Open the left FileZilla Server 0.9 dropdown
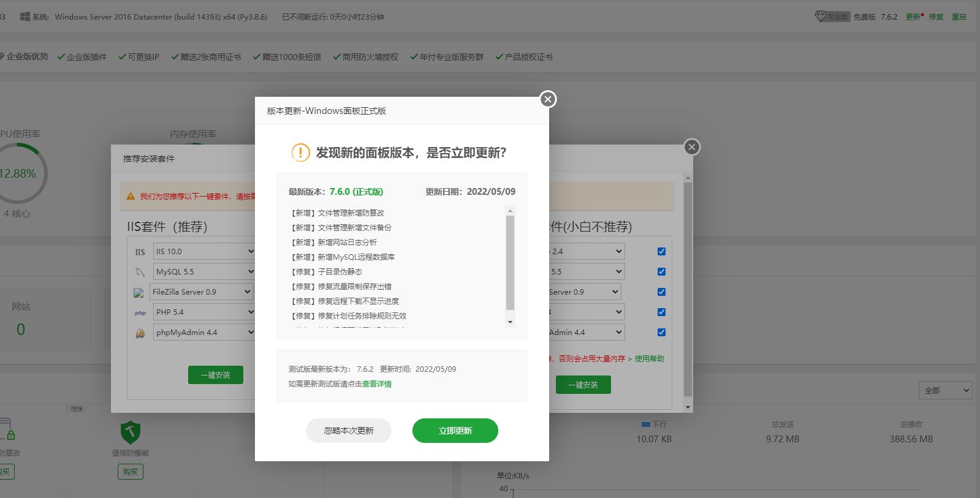980x498 pixels. tap(202, 292)
